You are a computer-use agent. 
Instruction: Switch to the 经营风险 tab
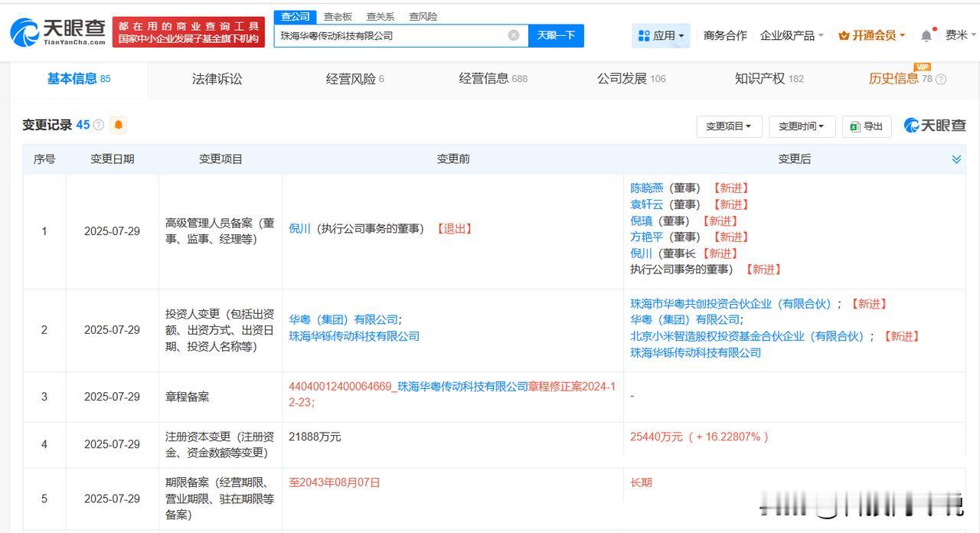[355, 79]
